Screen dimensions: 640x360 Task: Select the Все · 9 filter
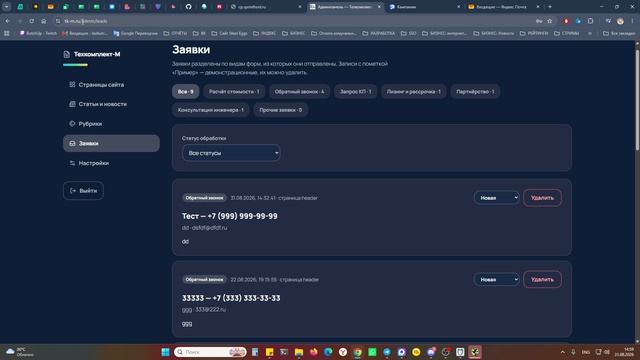pyautogui.click(x=185, y=91)
